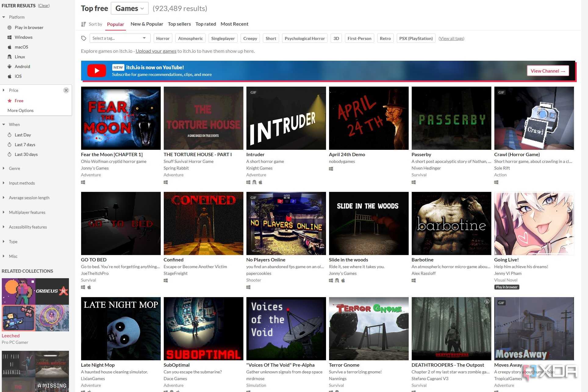Open the View all tags link
This screenshot has height=392, width=588.
(x=451, y=38)
